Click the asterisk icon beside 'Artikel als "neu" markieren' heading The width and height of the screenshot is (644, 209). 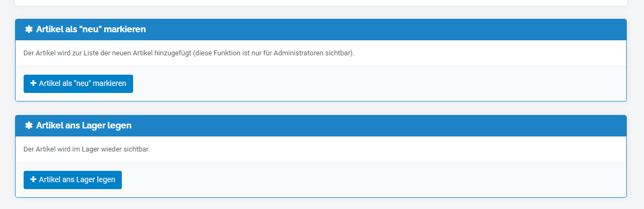click(x=29, y=30)
